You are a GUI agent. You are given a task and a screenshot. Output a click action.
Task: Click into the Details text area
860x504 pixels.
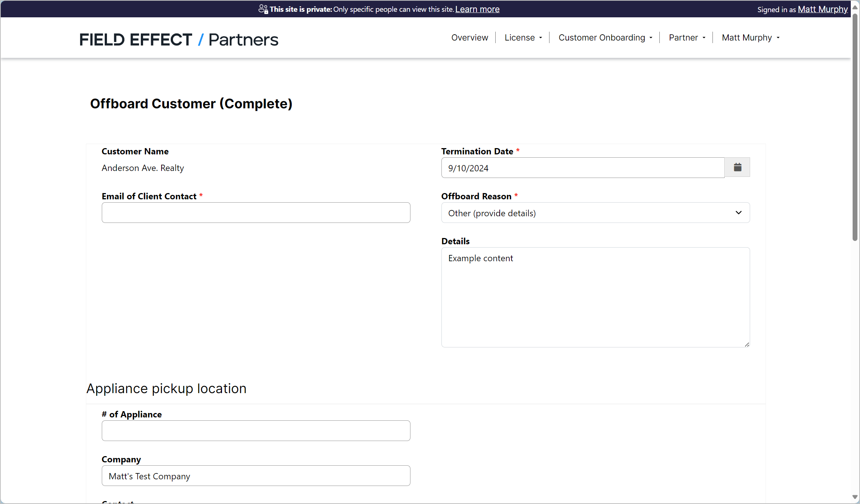[595, 297]
